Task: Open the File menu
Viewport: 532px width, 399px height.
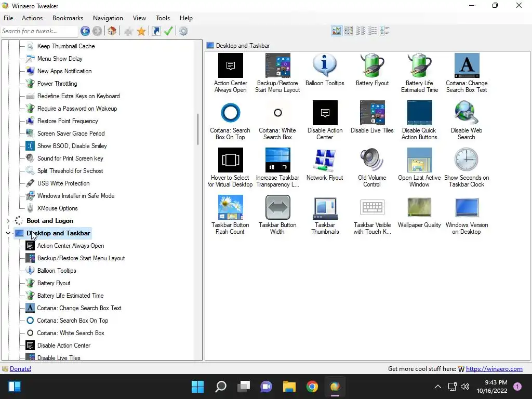Action: coord(8,18)
